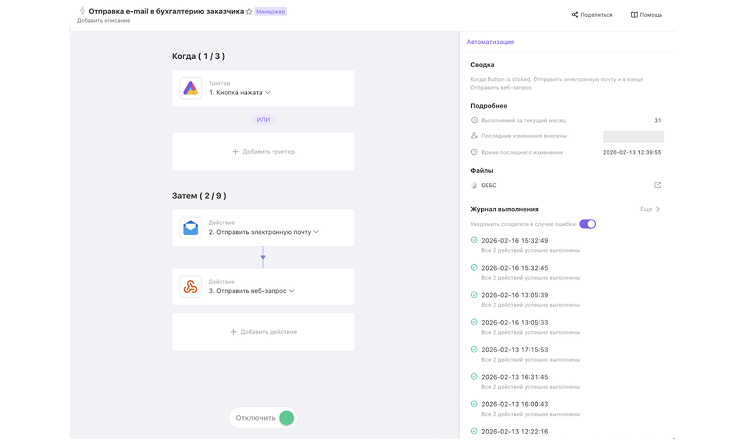This screenshot has width=740, height=440.
Task: Click the clock icon beside Время последнего изменения
Action: 474,152
